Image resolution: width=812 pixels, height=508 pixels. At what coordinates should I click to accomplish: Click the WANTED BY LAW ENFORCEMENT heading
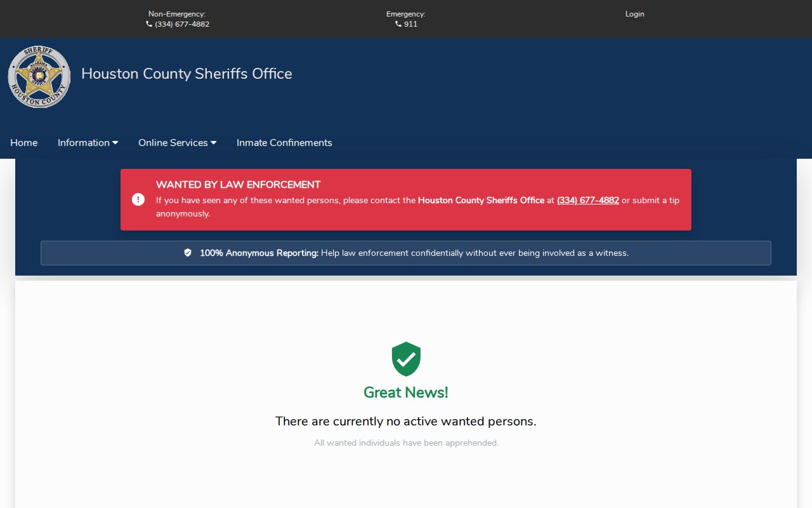pyautogui.click(x=239, y=185)
